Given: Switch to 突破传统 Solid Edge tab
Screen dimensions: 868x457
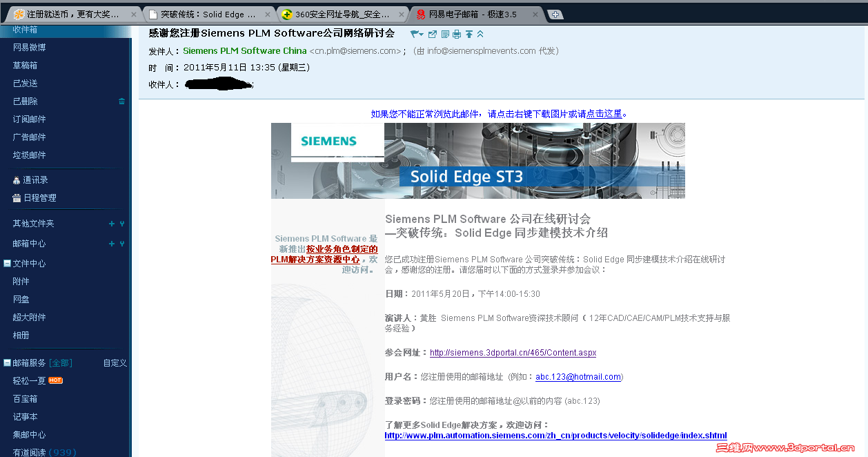Looking at the screenshot, I should [208, 14].
